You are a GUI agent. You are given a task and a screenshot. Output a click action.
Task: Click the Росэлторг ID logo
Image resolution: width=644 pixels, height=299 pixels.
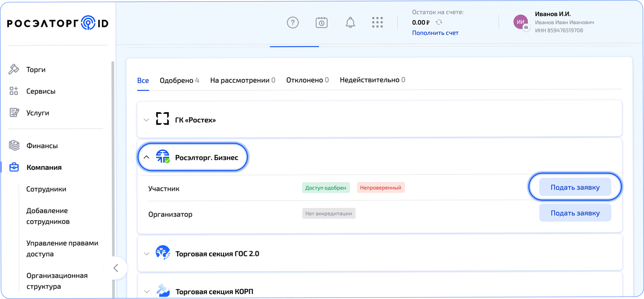(58, 23)
